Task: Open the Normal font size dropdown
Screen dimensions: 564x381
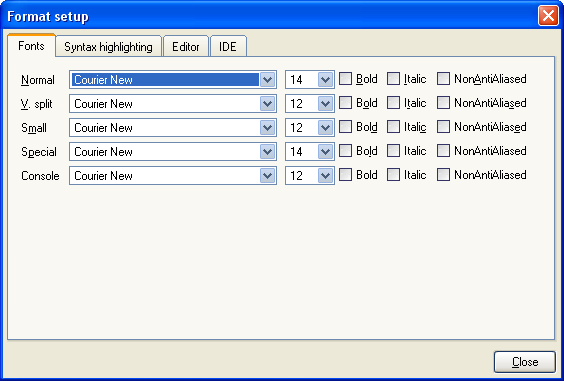Action: 325,80
